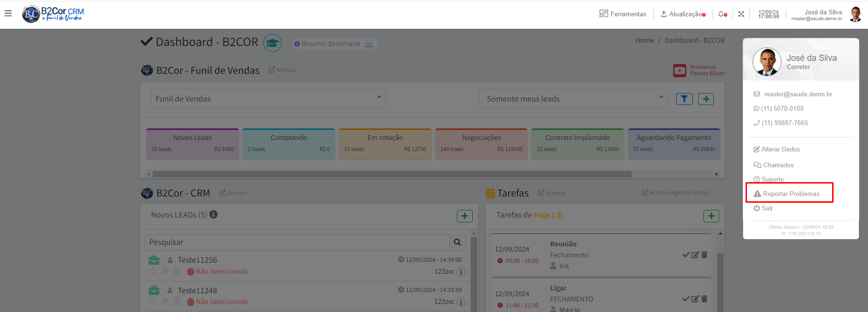Open the Ferramentas menu
The width and height of the screenshot is (868, 312).
[623, 14]
